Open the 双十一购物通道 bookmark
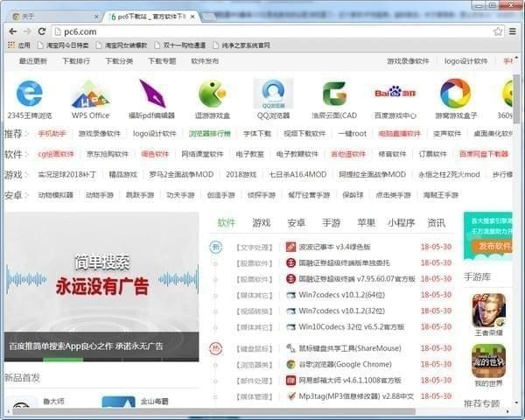The width and height of the screenshot is (525, 420). click(x=179, y=45)
